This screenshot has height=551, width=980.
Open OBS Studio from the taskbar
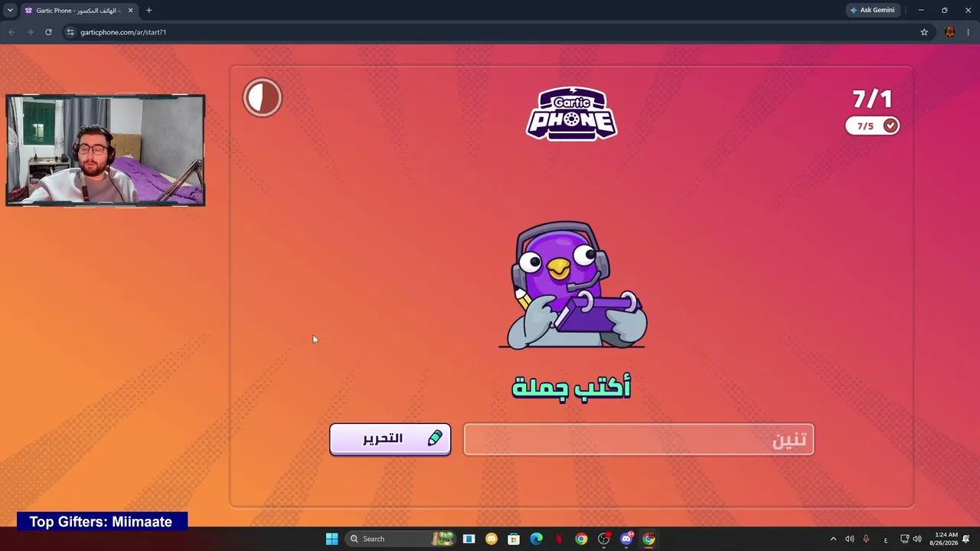point(604,539)
